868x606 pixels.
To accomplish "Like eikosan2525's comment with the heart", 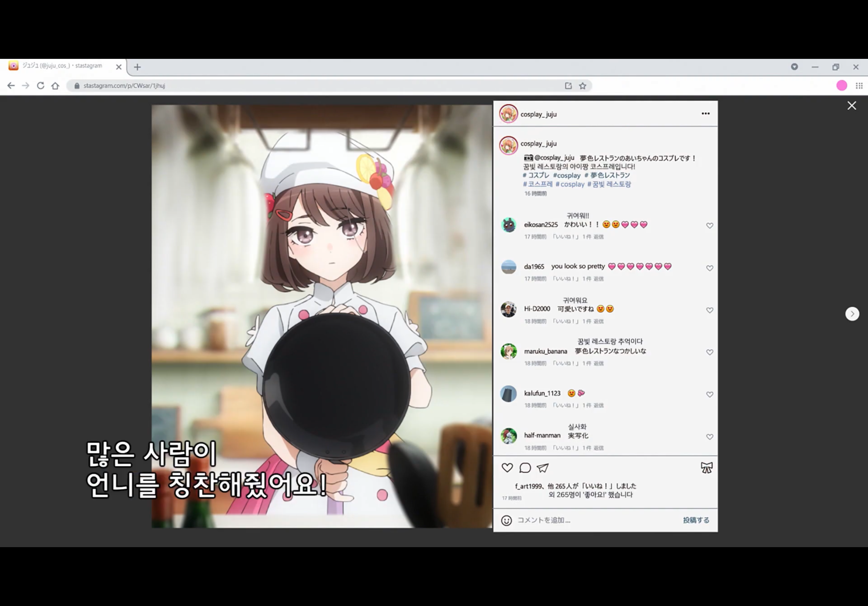I will 710,226.
